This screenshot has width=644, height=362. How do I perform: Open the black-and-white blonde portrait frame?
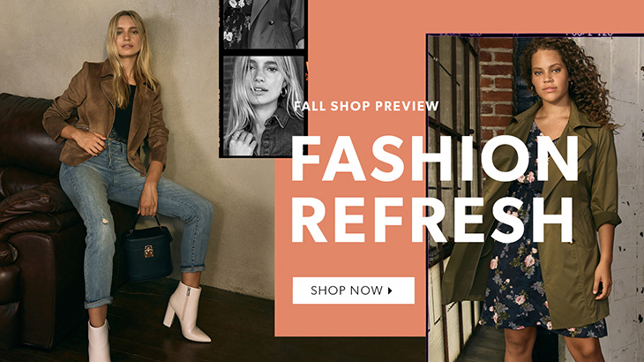pyautogui.click(x=264, y=105)
